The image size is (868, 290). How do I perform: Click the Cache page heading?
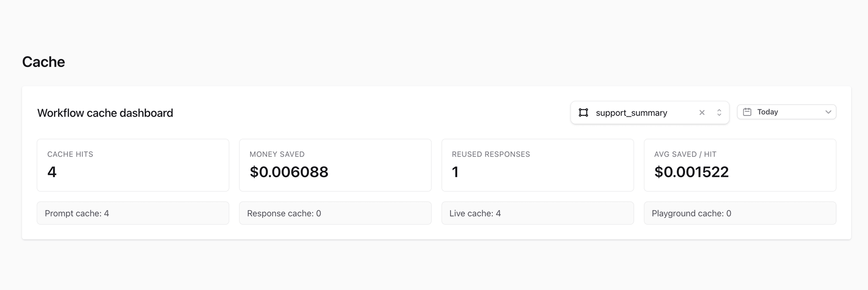[x=43, y=62]
